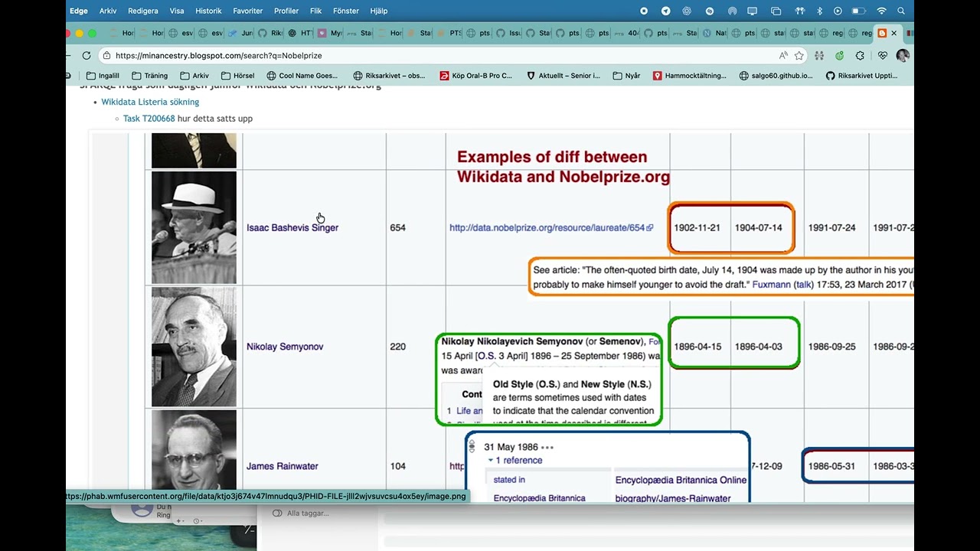Open Wikidata Listeria sökning link
Image resolution: width=980 pixels, height=551 pixels.
point(150,102)
